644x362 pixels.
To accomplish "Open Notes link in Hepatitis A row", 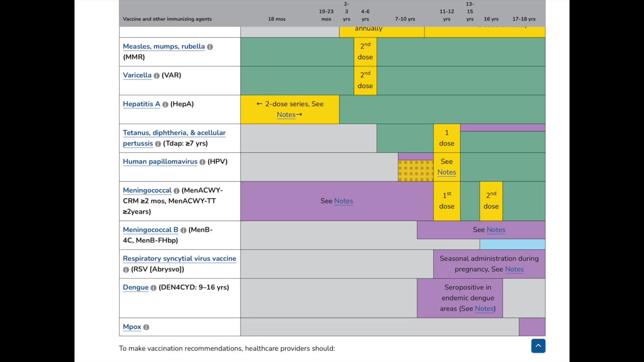I will (x=286, y=115).
